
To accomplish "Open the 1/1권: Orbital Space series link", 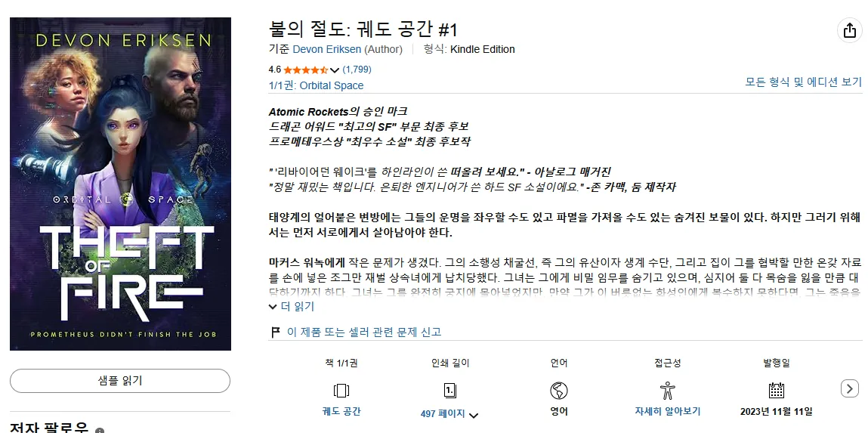I will 316,85.
